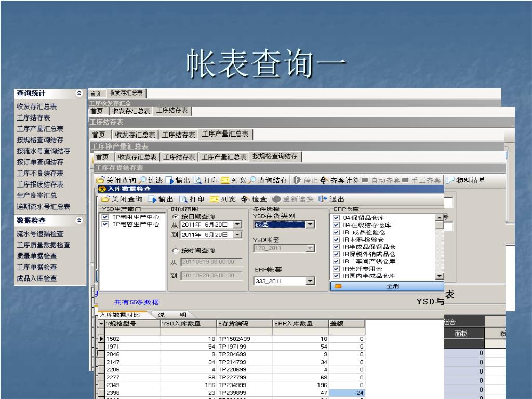Open 成品入库检查 in sidebar

click(37, 278)
